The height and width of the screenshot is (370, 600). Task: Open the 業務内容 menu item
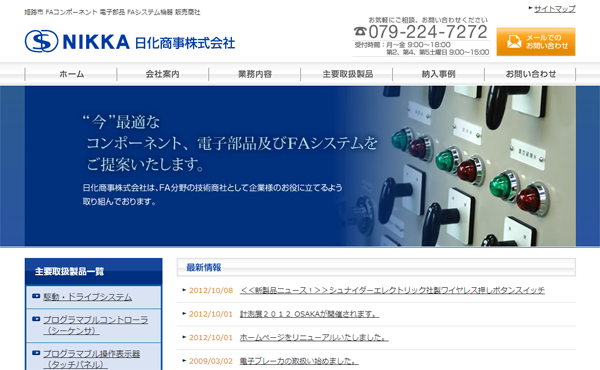click(x=255, y=74)
